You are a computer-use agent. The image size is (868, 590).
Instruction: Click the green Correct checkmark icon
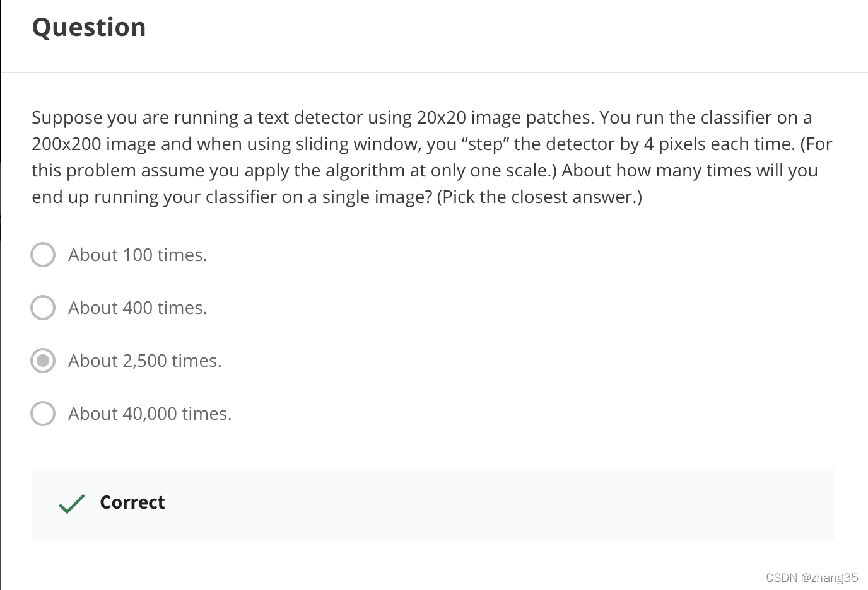point(72,504)
